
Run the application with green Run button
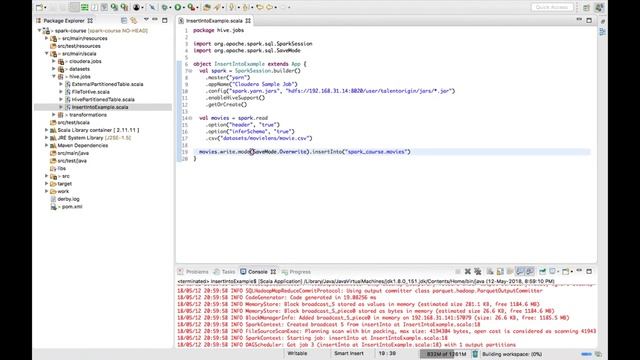[x=178, y=7]
